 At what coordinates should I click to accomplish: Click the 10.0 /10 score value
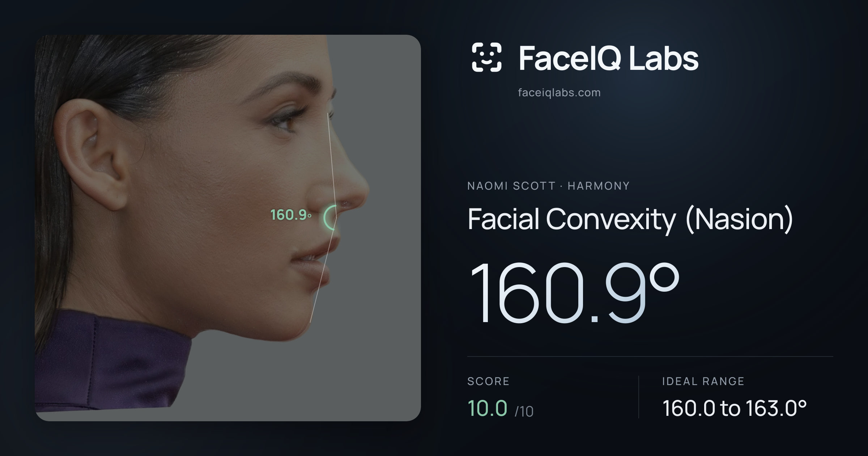(x=501, y=409)
